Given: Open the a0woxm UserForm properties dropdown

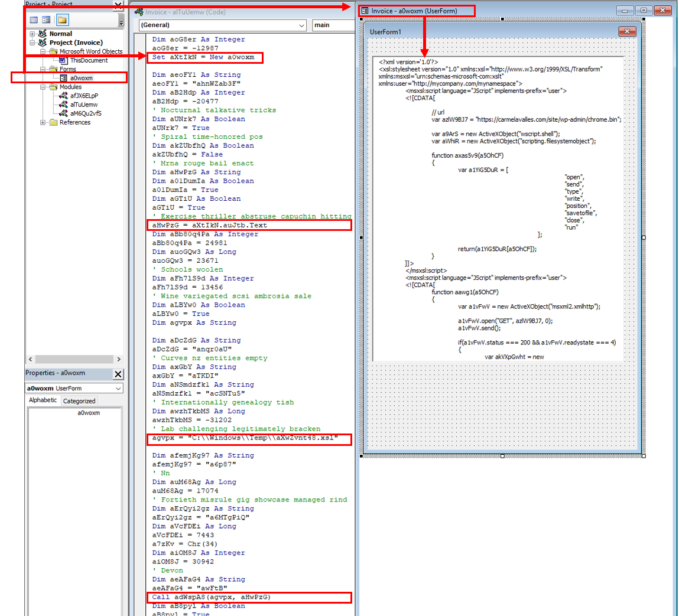Looking at the screenshot, I should coord(118,388).
